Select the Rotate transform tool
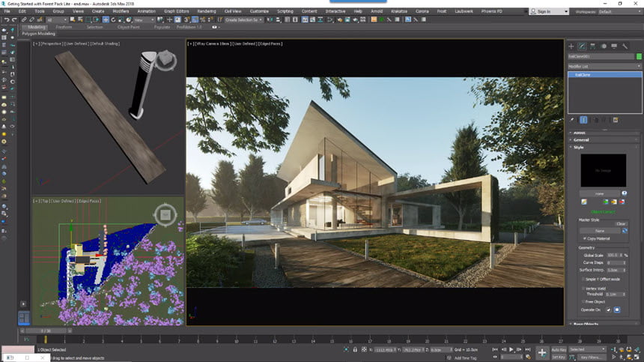Image resolution: width=644 pixels, height=362 pixels. point(113,19)
